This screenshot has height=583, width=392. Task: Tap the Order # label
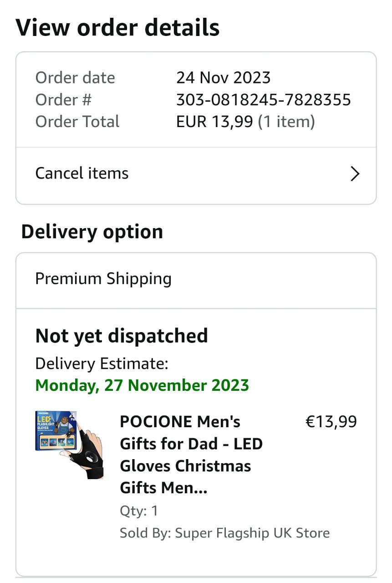[x=63, y=100]
